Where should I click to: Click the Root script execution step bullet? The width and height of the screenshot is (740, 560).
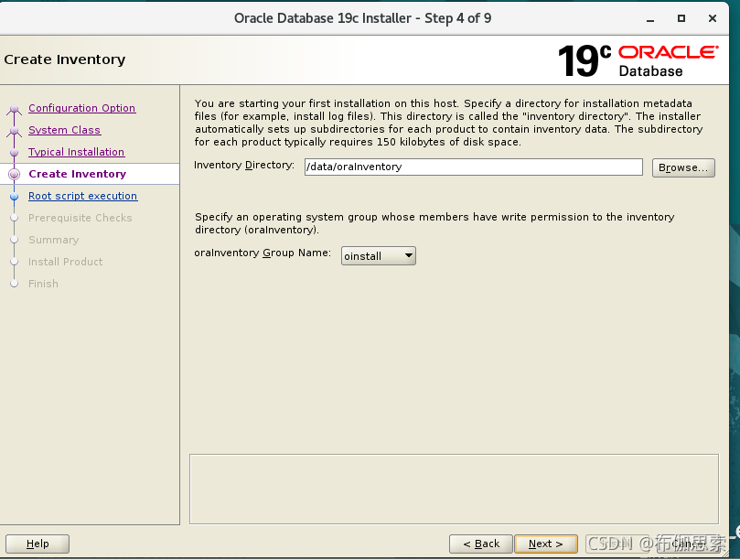(x=14, y=197)
